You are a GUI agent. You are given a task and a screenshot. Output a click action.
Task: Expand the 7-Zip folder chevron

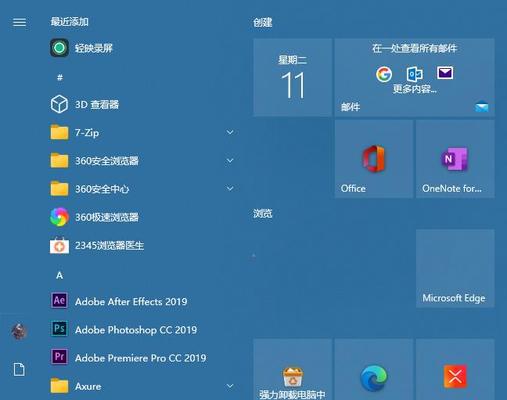click(230, 132)
